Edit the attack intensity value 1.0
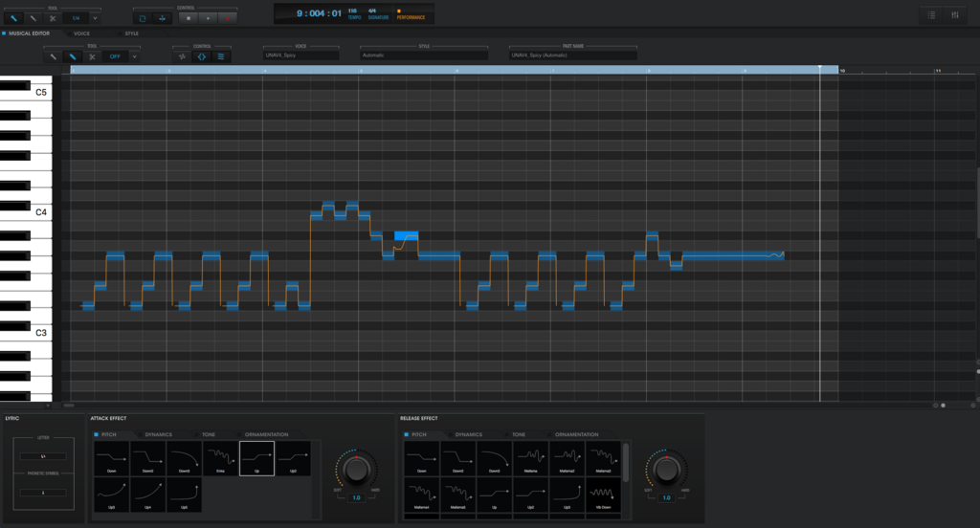Image resolution: width=980 pixels, height=528 pixels. tap(356, 498)
